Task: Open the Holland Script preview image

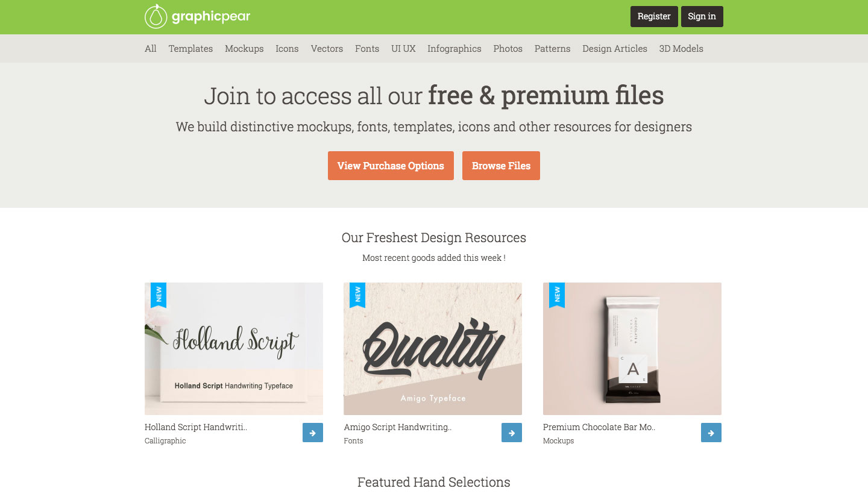Action: [234, 349]
